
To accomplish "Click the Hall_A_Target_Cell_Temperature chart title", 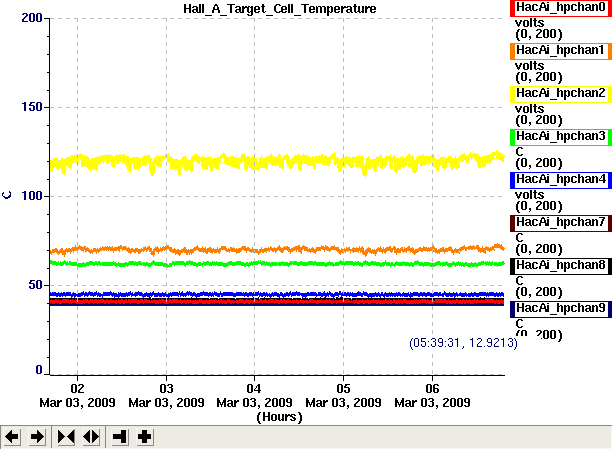I will click(x=280, y=9).
